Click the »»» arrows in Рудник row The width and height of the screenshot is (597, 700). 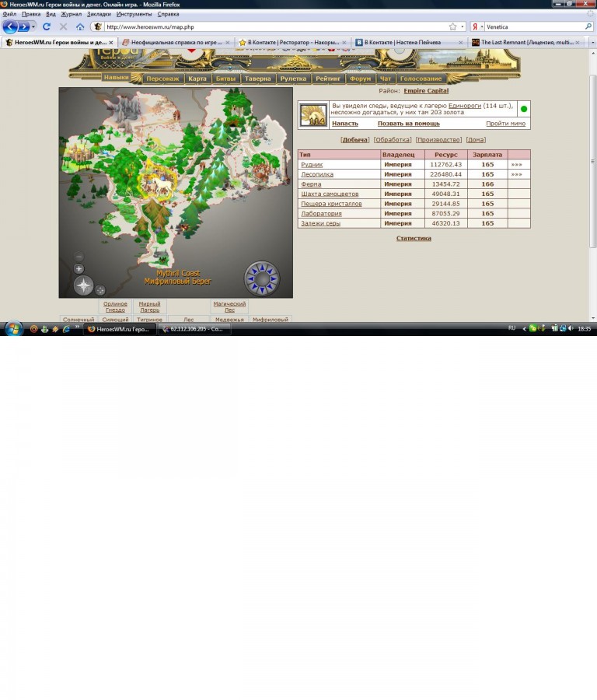(x=516, y=164)
